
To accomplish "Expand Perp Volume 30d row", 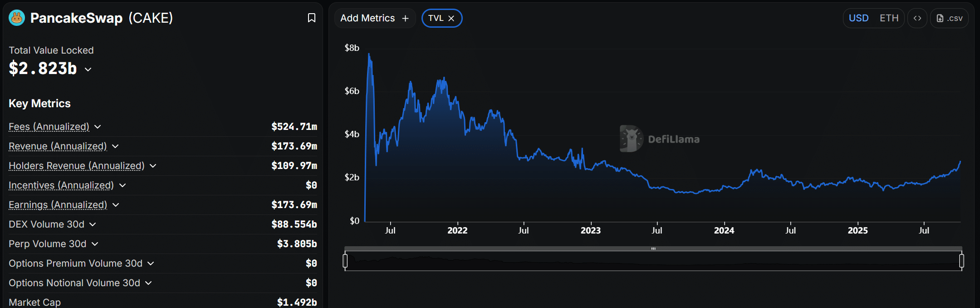I will coord(95,244).
